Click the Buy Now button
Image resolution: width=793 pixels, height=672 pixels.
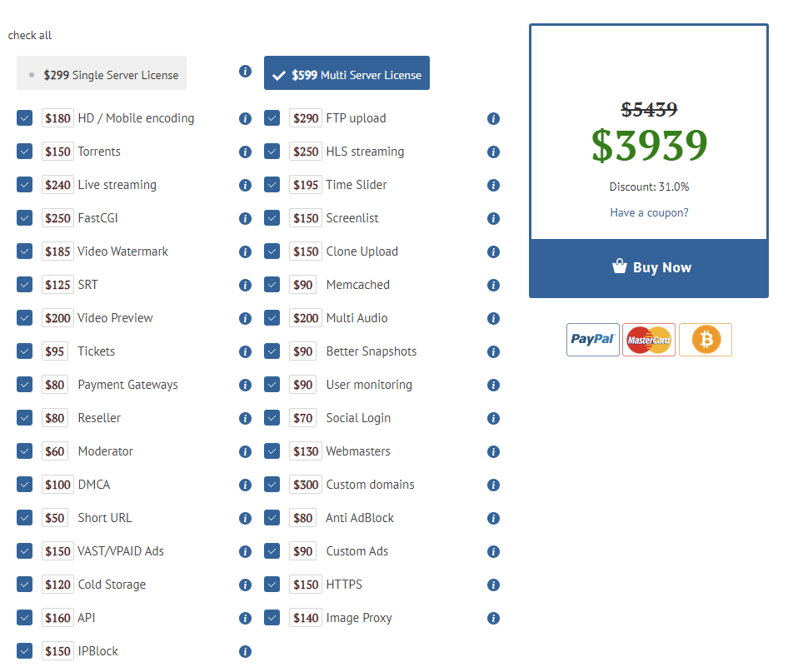(649, 267)
